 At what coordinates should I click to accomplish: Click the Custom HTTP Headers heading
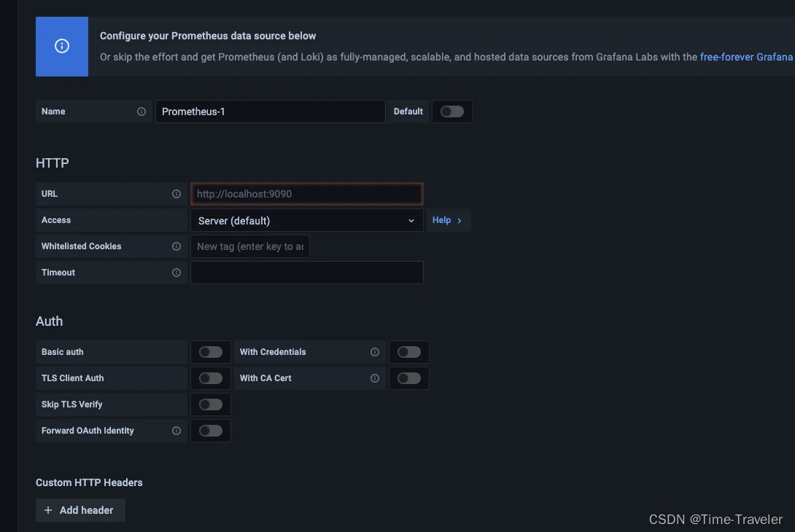click(89, 483)
